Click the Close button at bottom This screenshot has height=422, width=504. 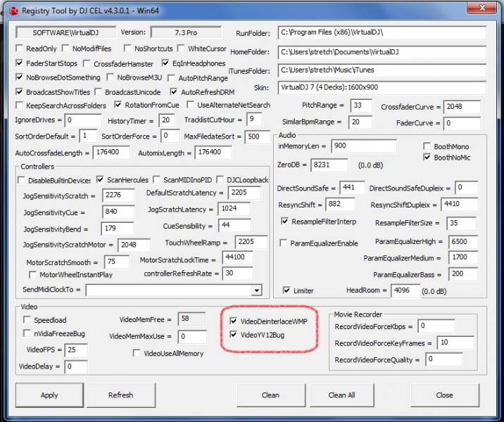(x=445, y=395)
